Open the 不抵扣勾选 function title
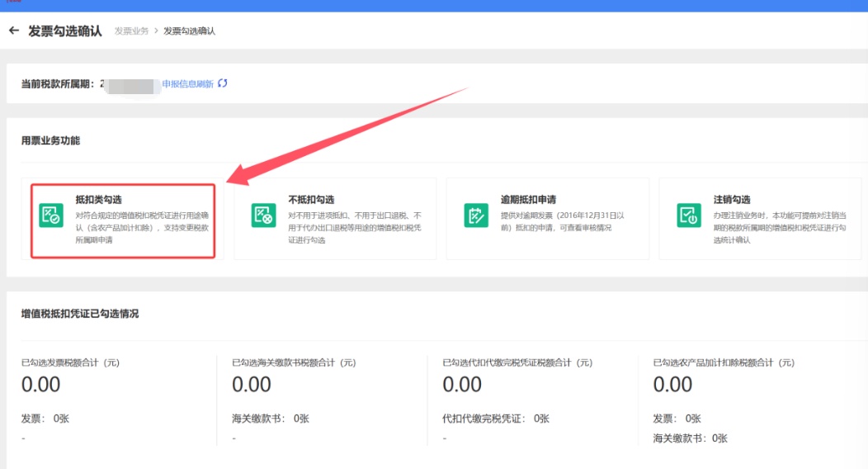Image resolution: width=868 pixels, height=469 pixels. [311, 200]
